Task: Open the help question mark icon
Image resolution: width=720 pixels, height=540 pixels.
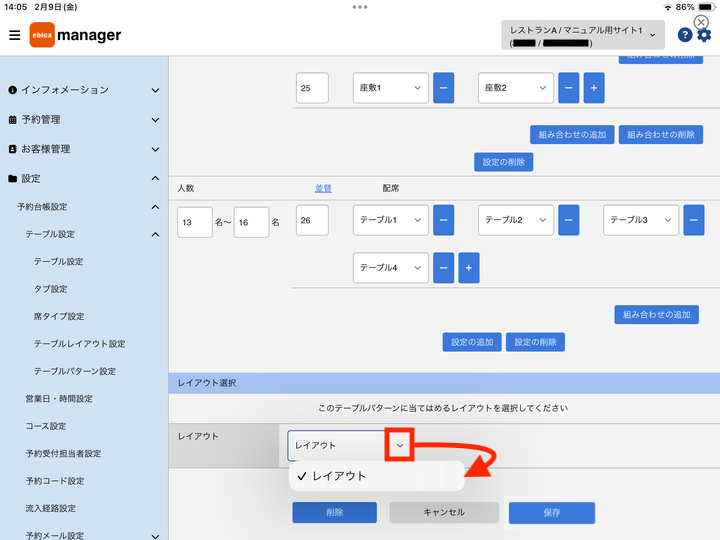Action: point(685,35)
